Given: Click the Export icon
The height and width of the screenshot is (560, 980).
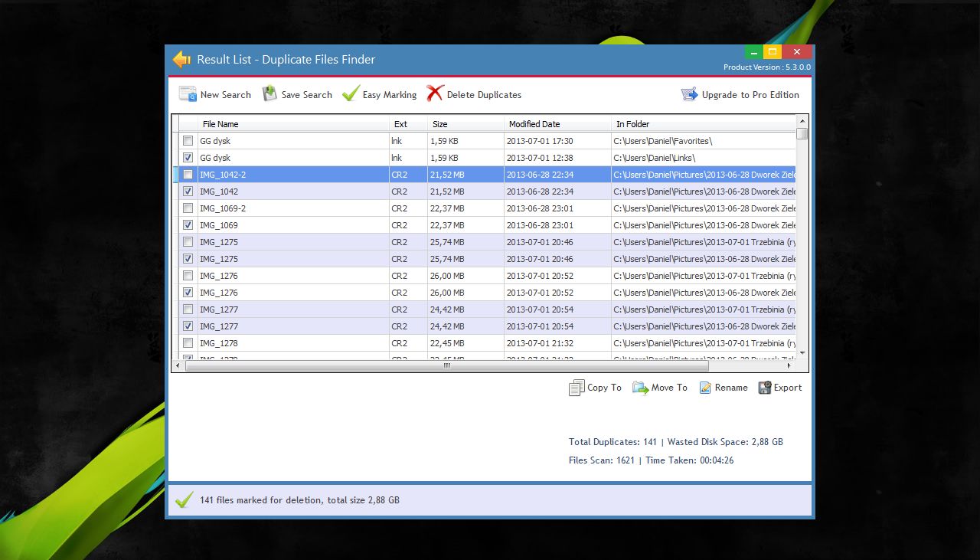Looking at the screenshot, I should (764, 388).
